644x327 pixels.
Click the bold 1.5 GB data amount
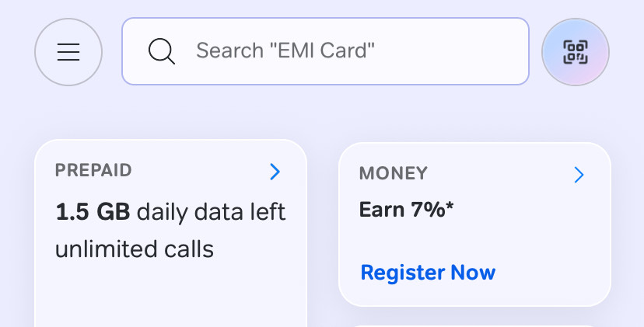[93, 212]
